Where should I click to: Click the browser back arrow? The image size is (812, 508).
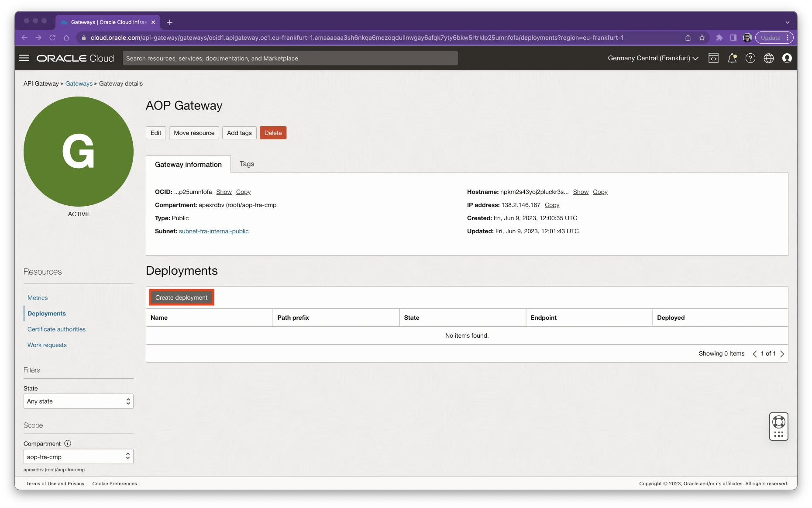pos(24,38)
